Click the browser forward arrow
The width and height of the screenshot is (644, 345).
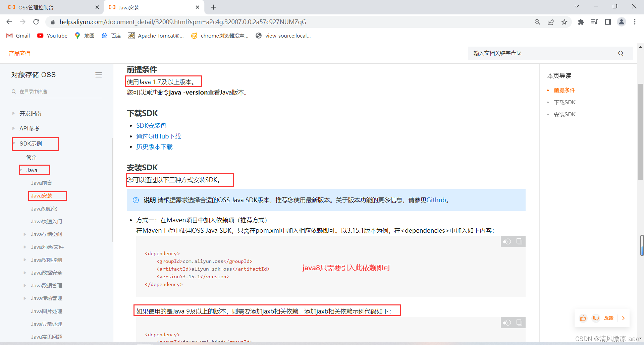(22, 22)
